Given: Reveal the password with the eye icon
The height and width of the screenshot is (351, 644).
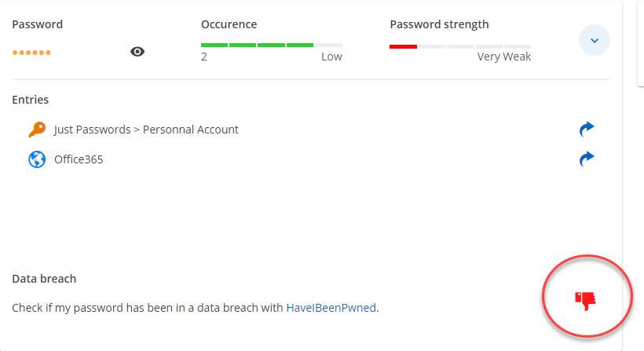Looking at the screenshot, I should pos(137,52).
